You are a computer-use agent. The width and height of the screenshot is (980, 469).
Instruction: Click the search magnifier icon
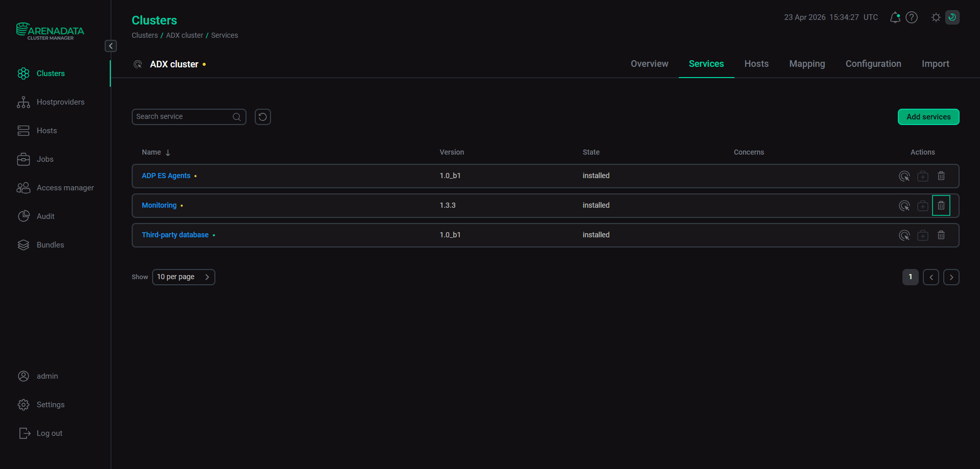click(237, 117)
